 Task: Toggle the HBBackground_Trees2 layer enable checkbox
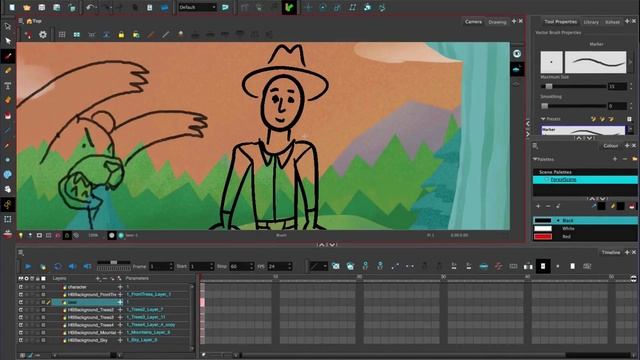[x=21, y=309]
